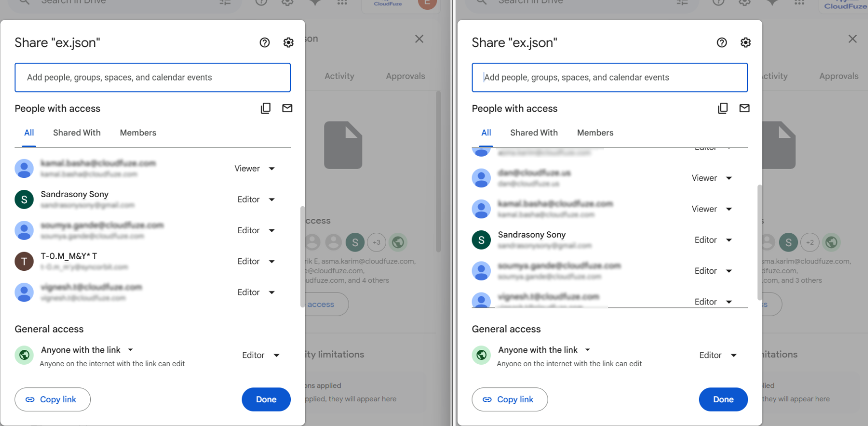Open Editor role dropdown for Sandrasony Sony, left dialog
This screenshot has height=426, width=868.
256,200
